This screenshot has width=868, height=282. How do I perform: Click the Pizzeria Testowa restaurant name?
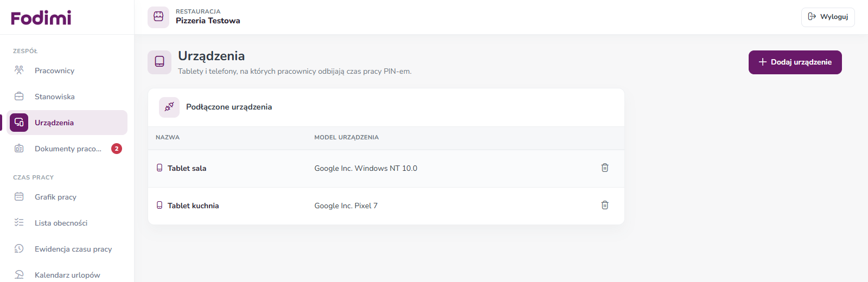point(208,21)
